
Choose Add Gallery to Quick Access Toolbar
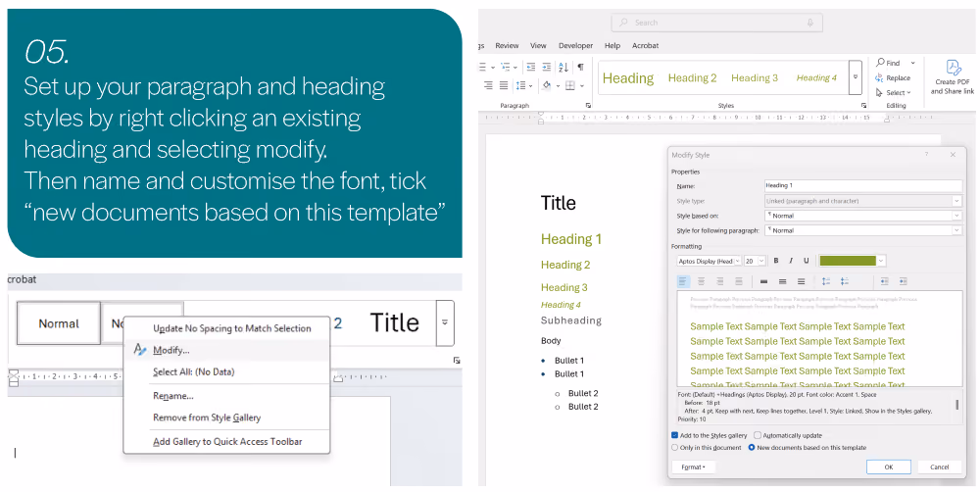coord(226,441)
